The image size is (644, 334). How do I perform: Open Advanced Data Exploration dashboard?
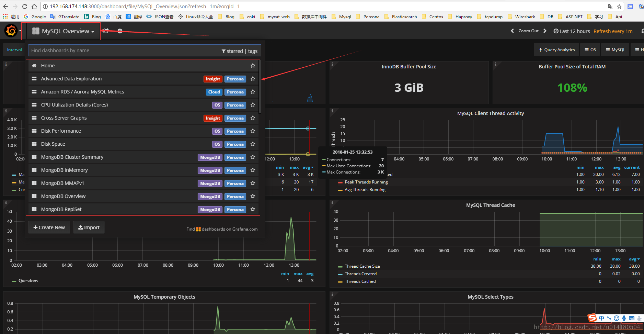point(143,79)
